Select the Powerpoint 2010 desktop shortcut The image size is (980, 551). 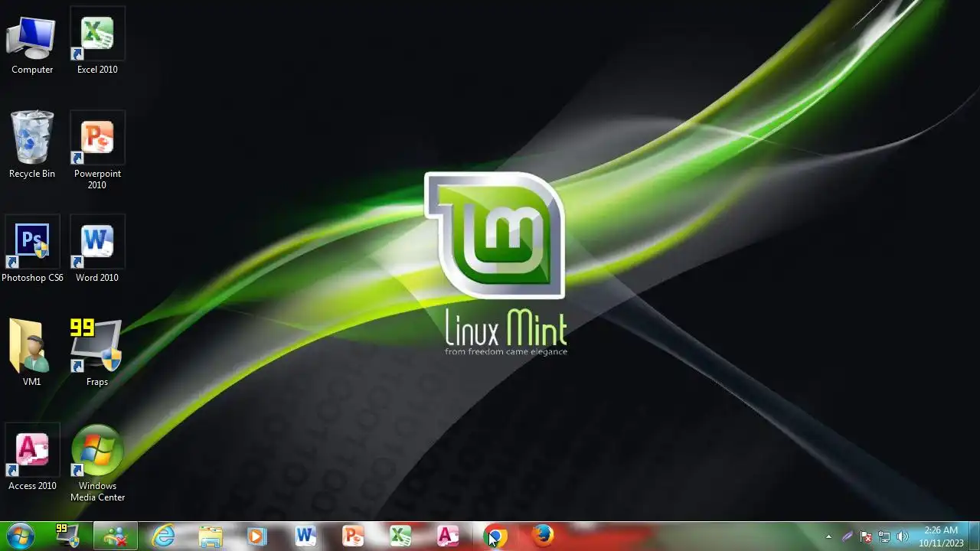[97, 152]
